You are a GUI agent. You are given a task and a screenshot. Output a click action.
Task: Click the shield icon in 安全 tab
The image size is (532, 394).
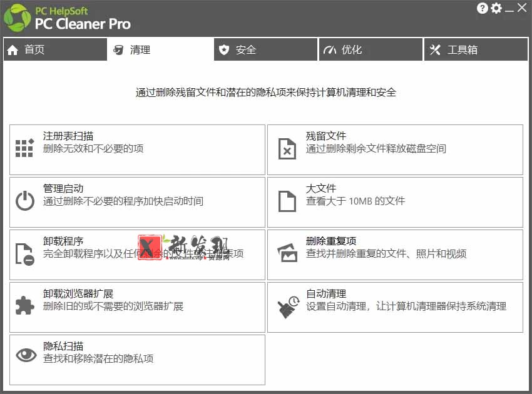(223, 50)
